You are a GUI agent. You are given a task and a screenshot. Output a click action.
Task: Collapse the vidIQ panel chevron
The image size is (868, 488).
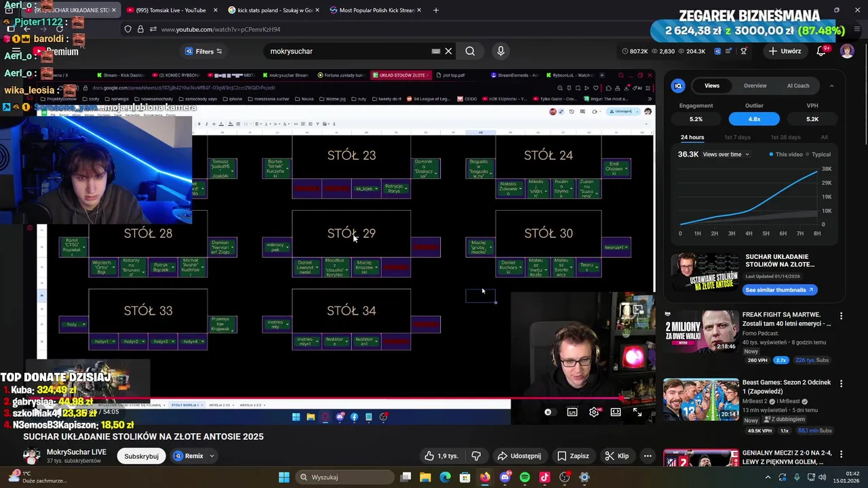pos(831,86)
